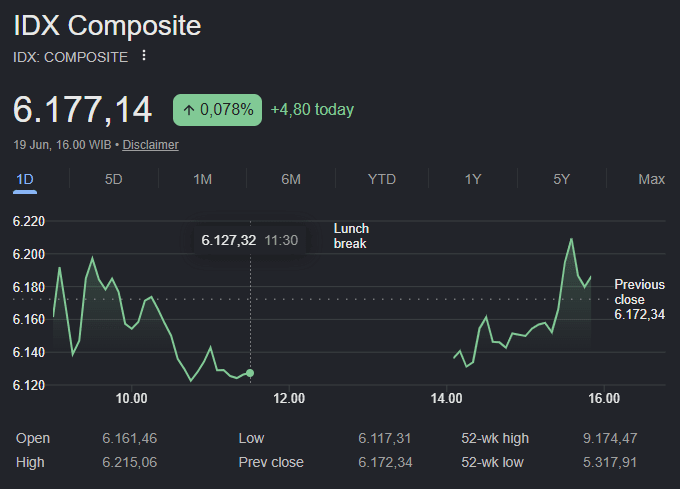Click the 14.00 time axis label
Viewport: 680px width, 489px height.
pyautogui.click(x=446, y=398)
